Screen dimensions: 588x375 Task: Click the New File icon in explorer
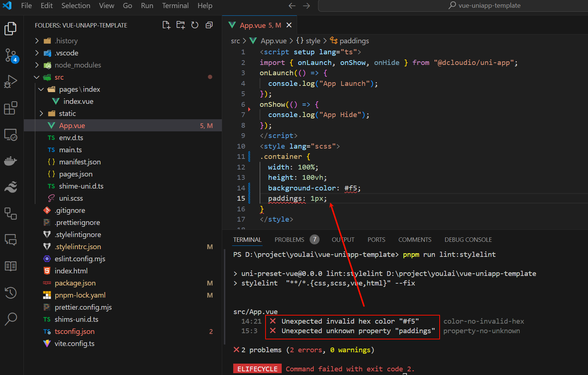(x=166, y=25)
